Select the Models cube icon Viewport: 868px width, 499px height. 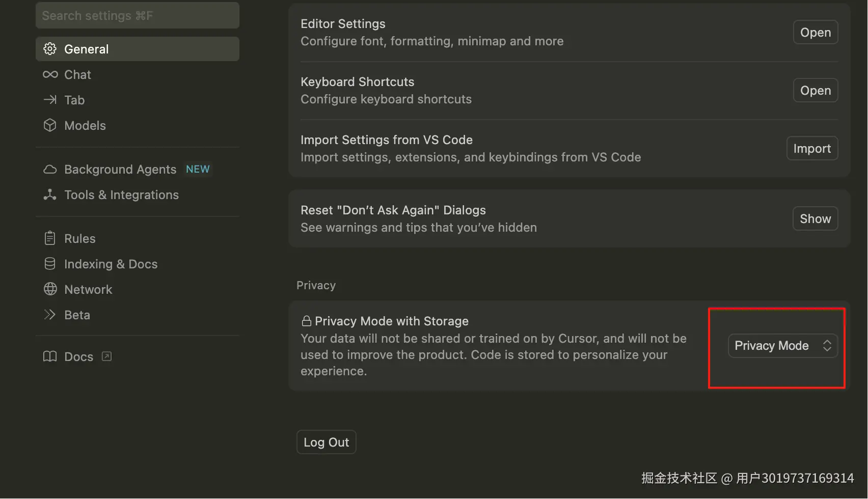(50, 125)
